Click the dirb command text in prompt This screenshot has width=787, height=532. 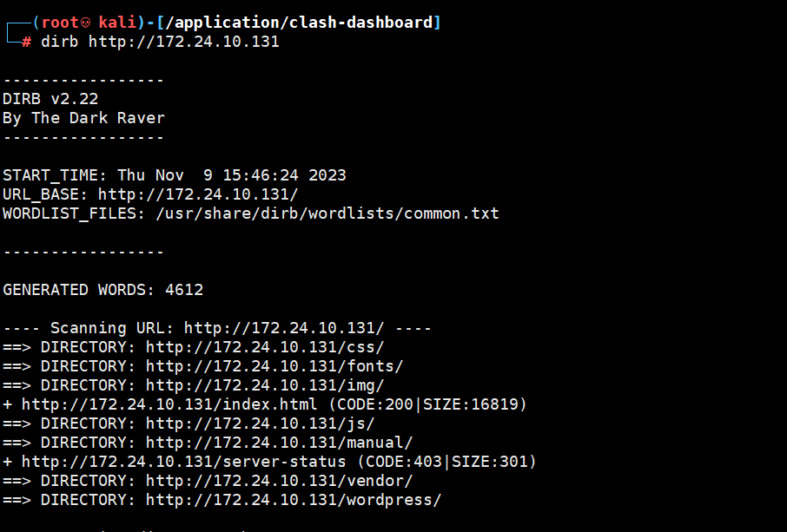pos(160,42)
